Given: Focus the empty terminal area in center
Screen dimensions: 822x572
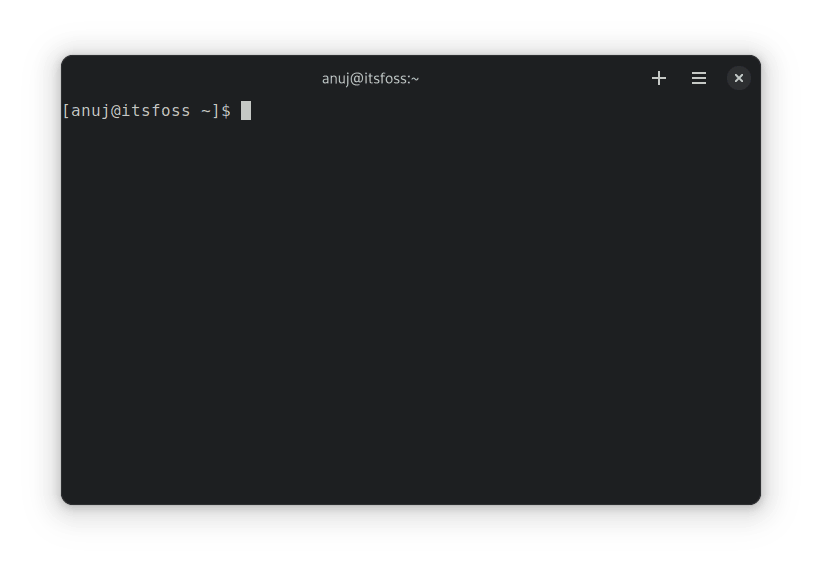Looking at the screenshot, I should coord(410,300).
